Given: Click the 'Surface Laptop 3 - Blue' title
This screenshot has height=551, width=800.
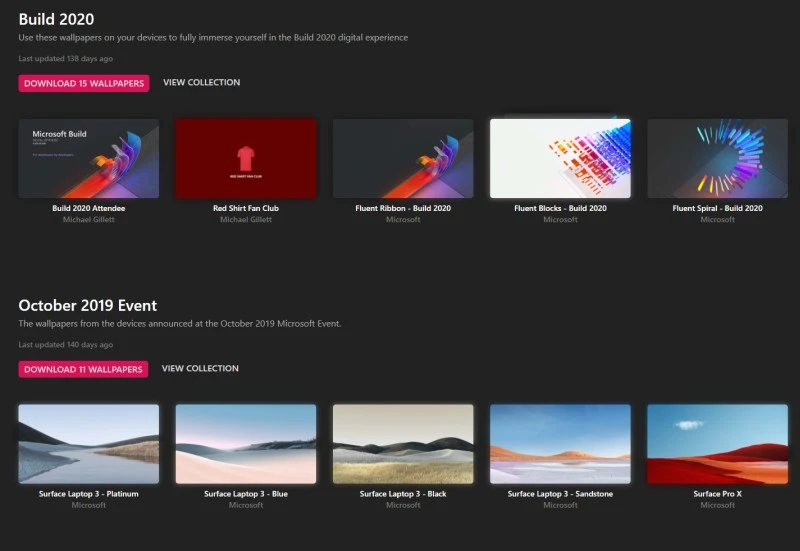Looking at the screenshot, I should click(246, 494).
